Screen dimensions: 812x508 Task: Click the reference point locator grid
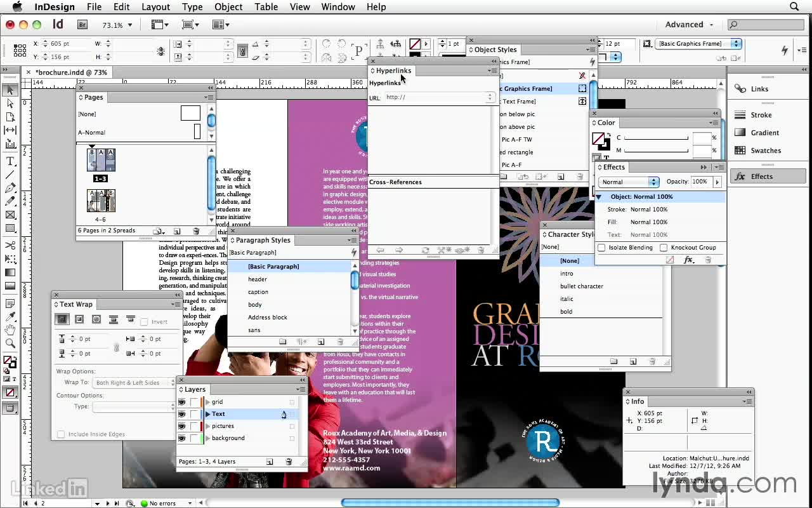pyautogui.click(x=20, y=50)
